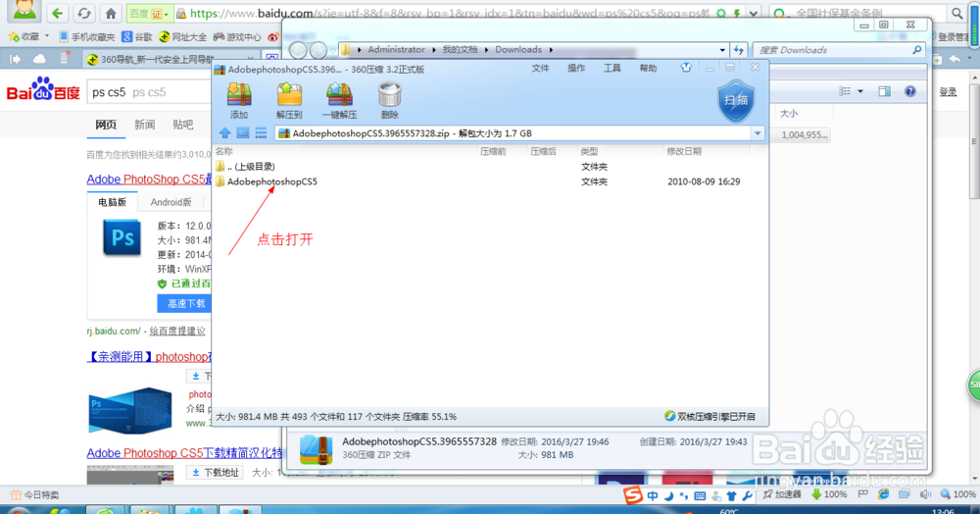This screenshot has width=980, height=514.
Task: Click the phone icon in browser tab bar
Action: tap(65, 59)
